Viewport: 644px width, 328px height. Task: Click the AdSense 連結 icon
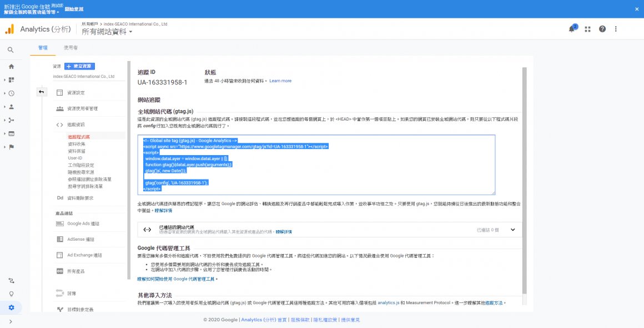point(59,239)
